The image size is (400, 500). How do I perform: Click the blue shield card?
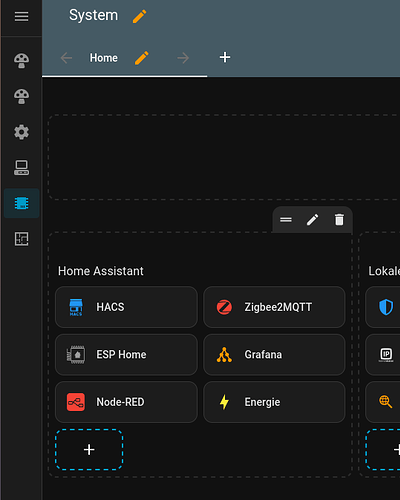coord(383,307)
